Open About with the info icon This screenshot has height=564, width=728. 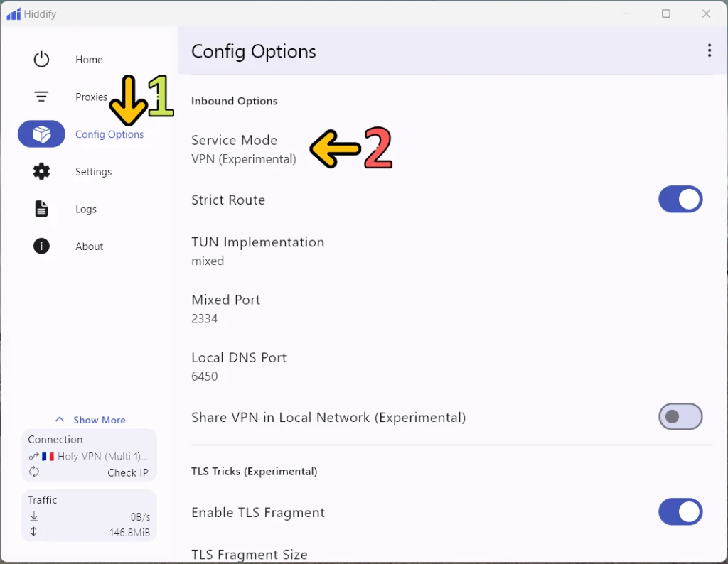coord(41,246)
